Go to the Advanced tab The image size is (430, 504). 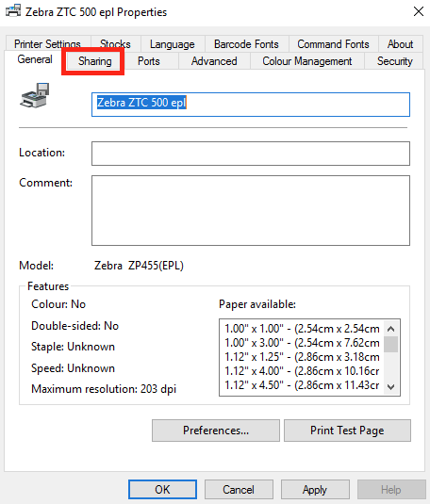(214, 61)
